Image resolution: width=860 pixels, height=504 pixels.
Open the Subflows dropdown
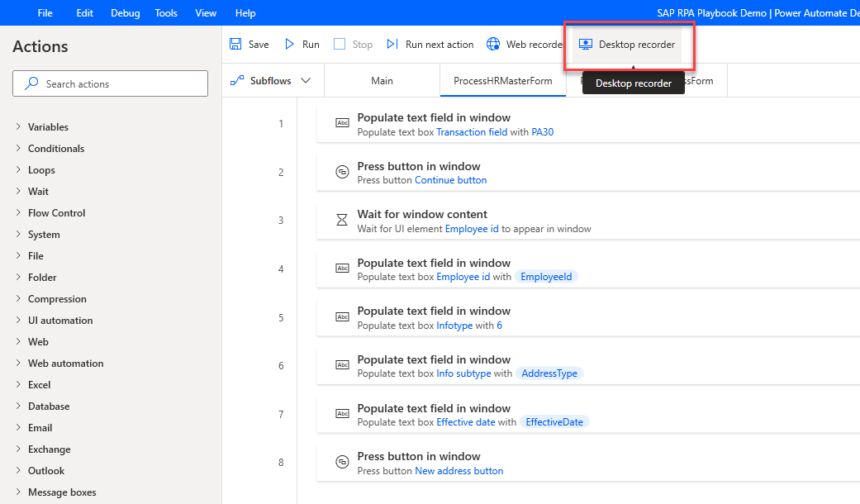click(306, 81)
